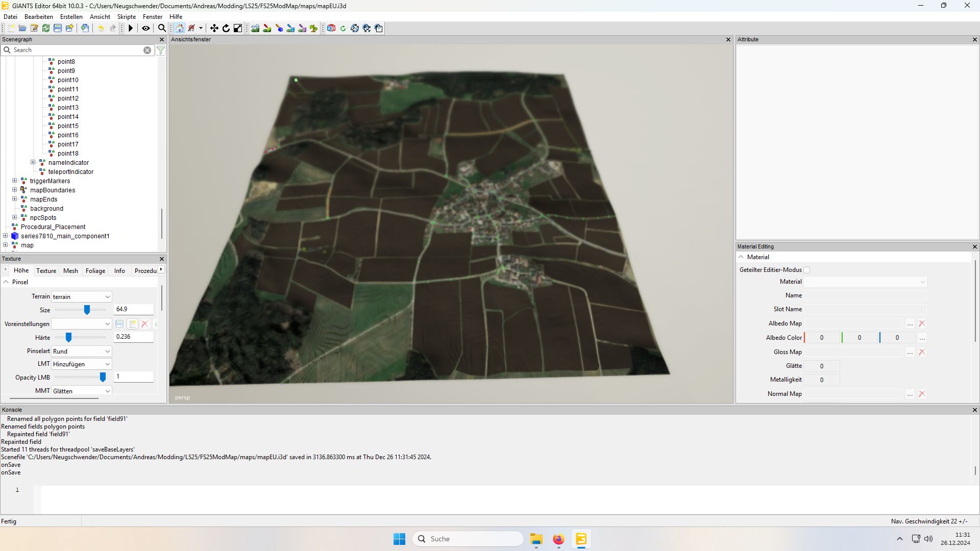Click the AB blocks toolbar icon

(x=331, y=28)
